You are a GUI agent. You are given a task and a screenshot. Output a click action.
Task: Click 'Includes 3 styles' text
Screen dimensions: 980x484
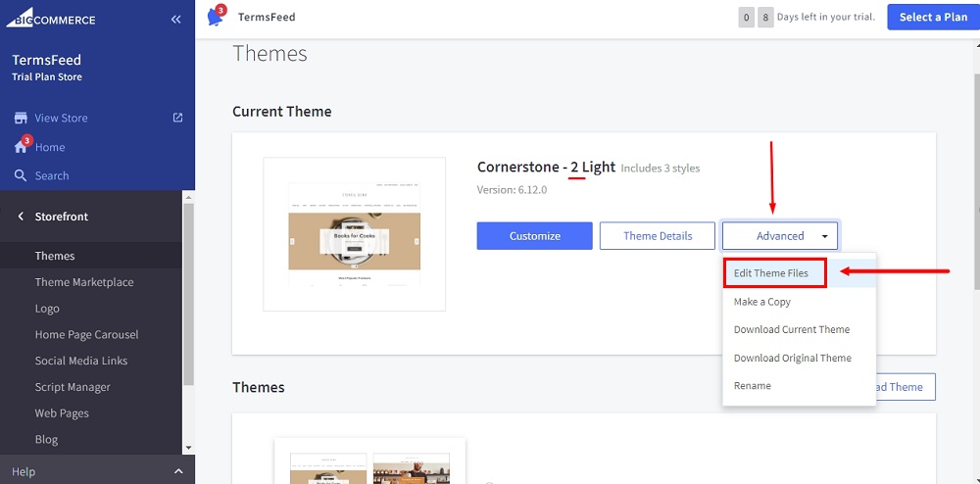[661, 168]
